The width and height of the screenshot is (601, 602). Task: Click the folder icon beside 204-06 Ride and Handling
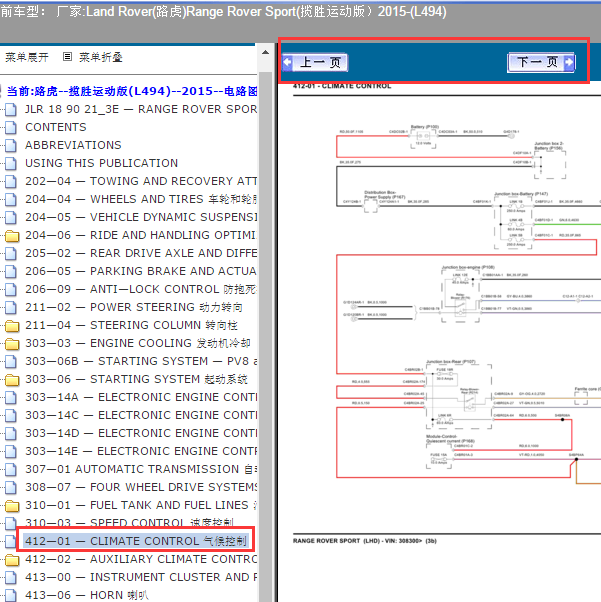click(x=12, y=235)
